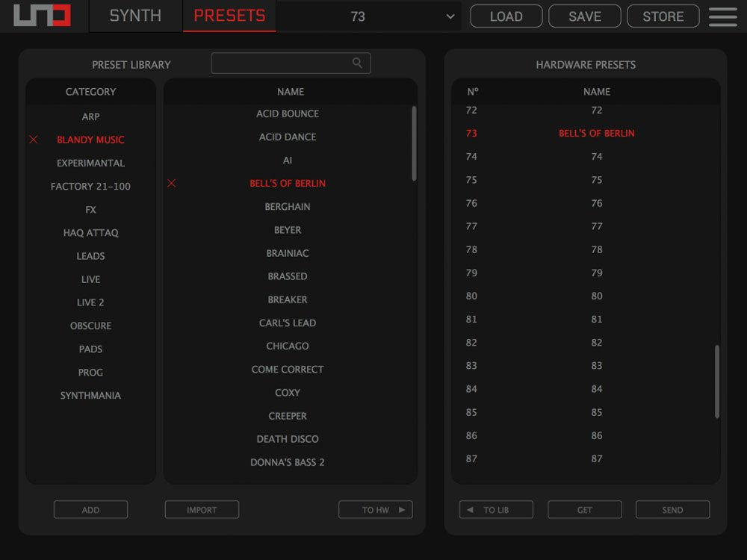Image resolution: width=747 pixels, height=560 pixels.
Task: Click the preset name list scrollbar
Action: tap(415, 143)
